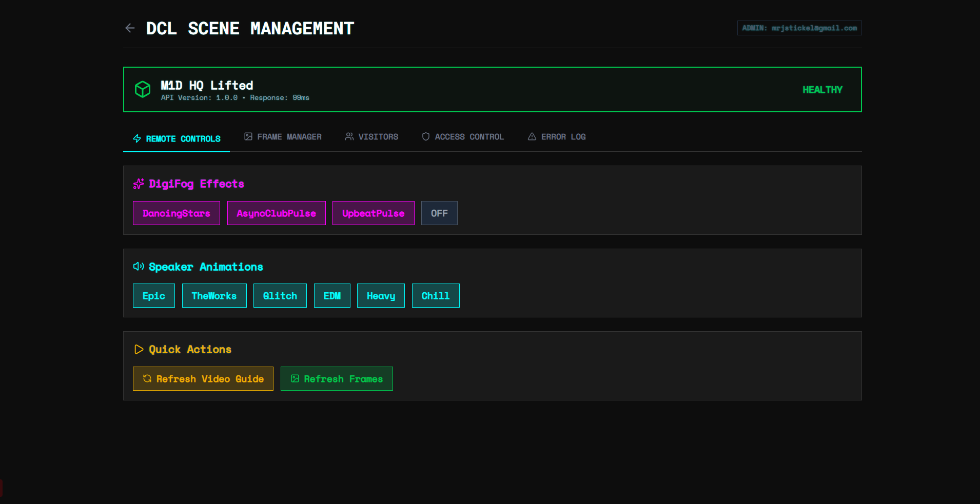
Task: Click the back arrow beside DCL Scene Management
Action: pyautogui.click(x=130, y=28)
